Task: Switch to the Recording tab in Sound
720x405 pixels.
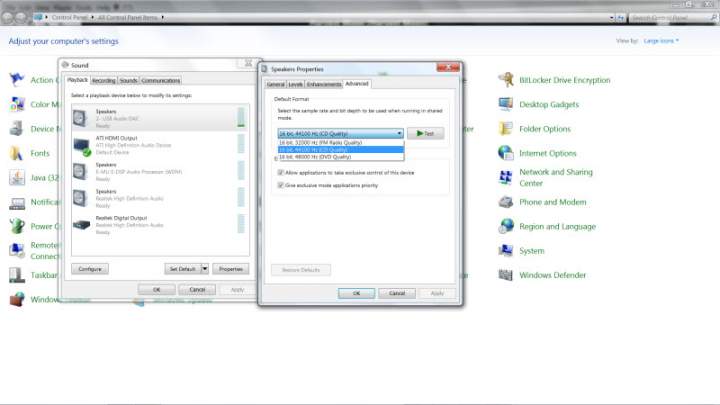Action: point(104,80)
